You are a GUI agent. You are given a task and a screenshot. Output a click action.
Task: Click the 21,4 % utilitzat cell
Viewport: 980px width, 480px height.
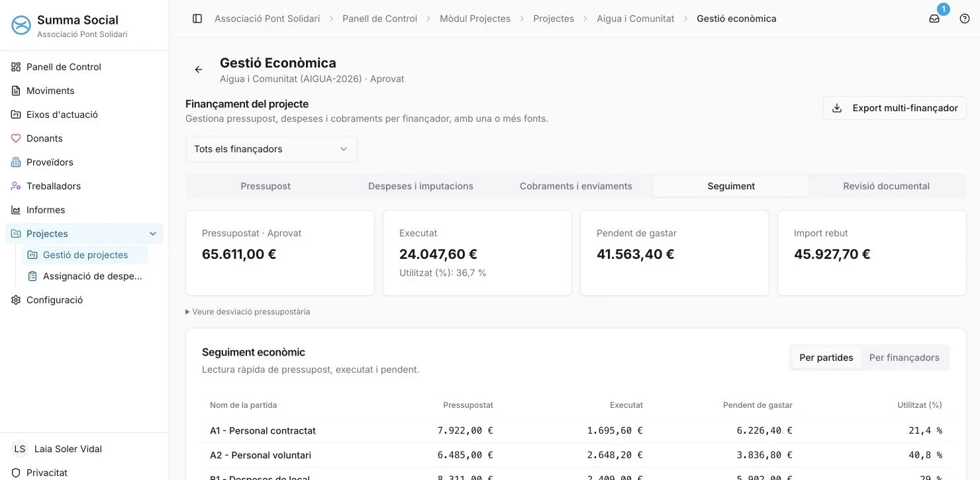[x=926, y=430]
